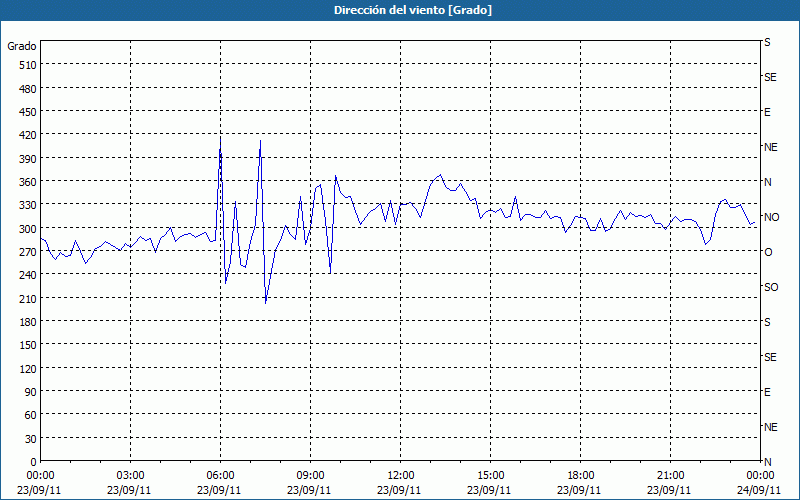Select the 180 value on the degree axis

(28, 322)
